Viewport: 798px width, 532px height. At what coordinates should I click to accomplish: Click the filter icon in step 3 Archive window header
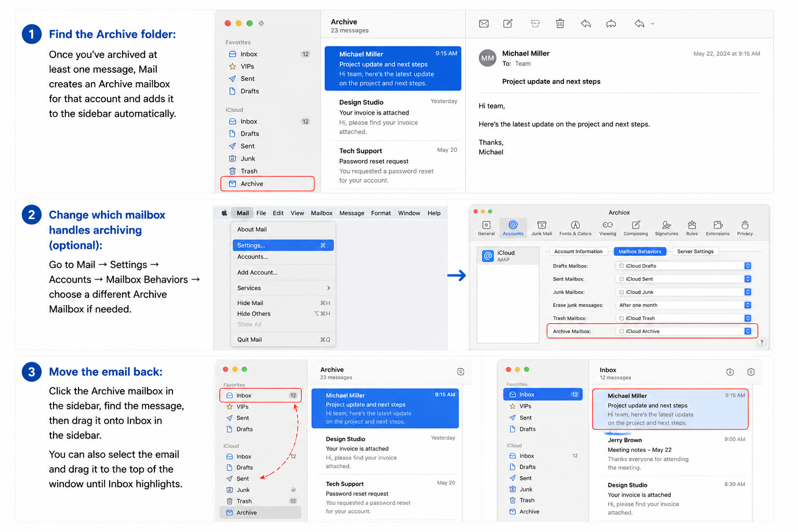pos(461,371)
